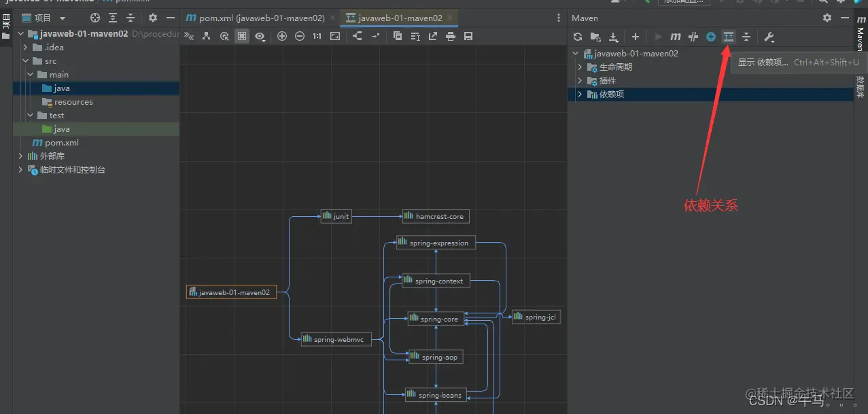Click the diagram zoom out icon

tap(300, 36)
